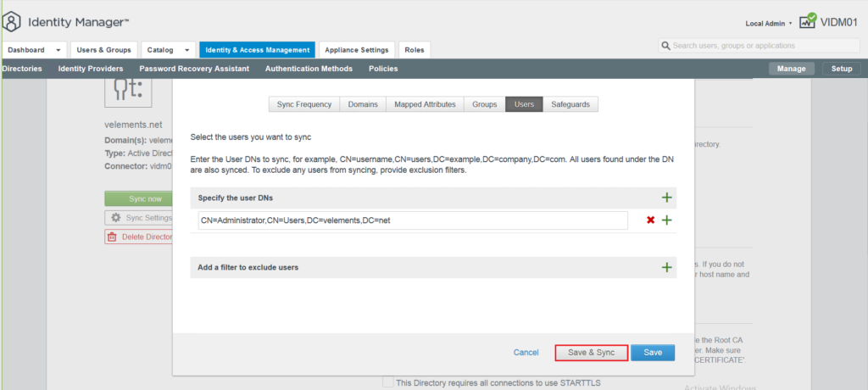Click the green Sync now button

coord(138,199)
